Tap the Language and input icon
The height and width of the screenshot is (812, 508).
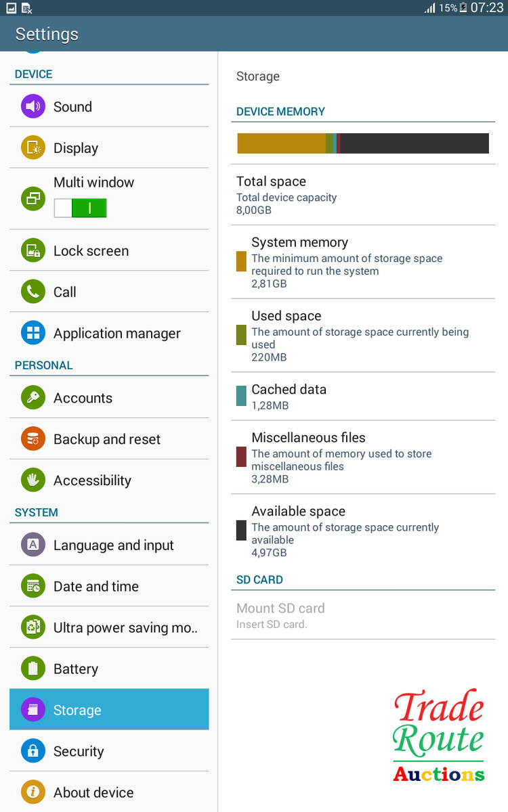pos(33,544)
